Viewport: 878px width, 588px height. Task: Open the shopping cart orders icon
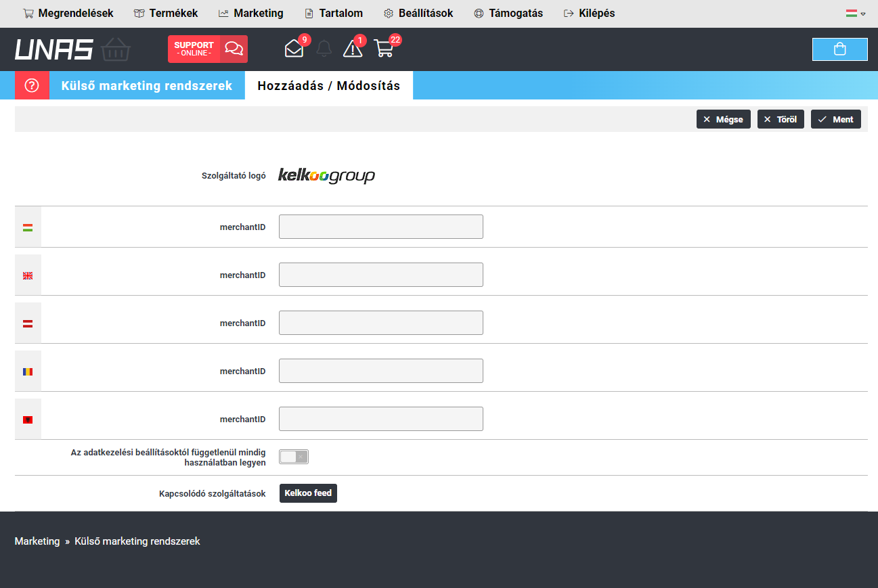[x=384, y=49]
